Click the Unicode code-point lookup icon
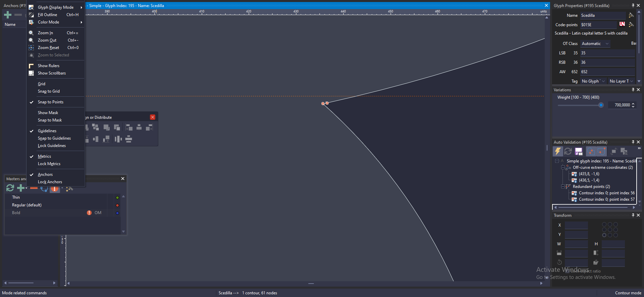 click(x=622, y=24)
